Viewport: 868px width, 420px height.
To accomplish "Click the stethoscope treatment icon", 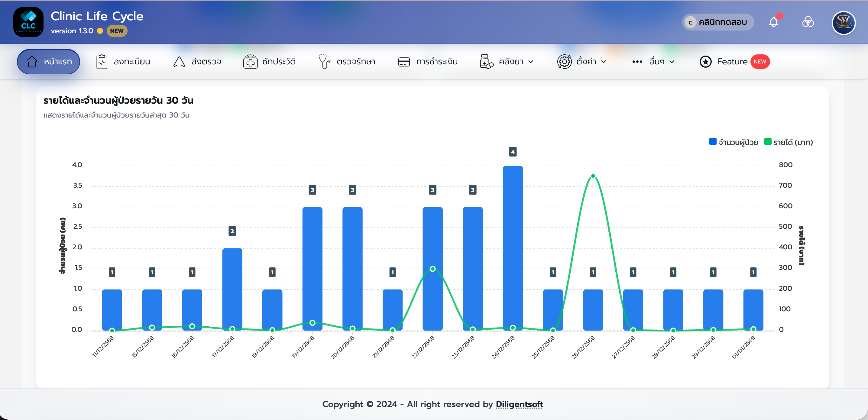I will (324, 62).
